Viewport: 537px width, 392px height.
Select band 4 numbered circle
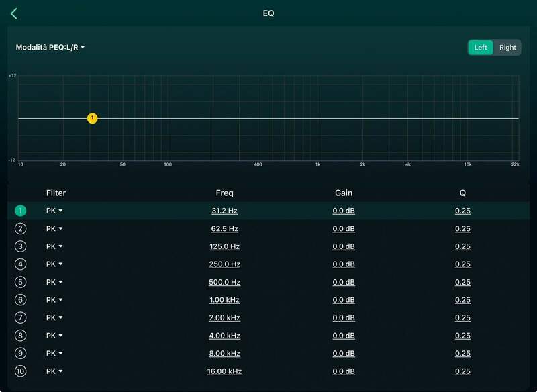point(20,264)
